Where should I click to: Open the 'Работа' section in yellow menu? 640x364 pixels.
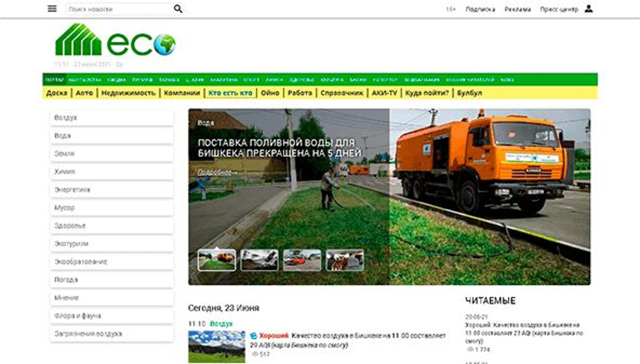[x=300, y=93]
